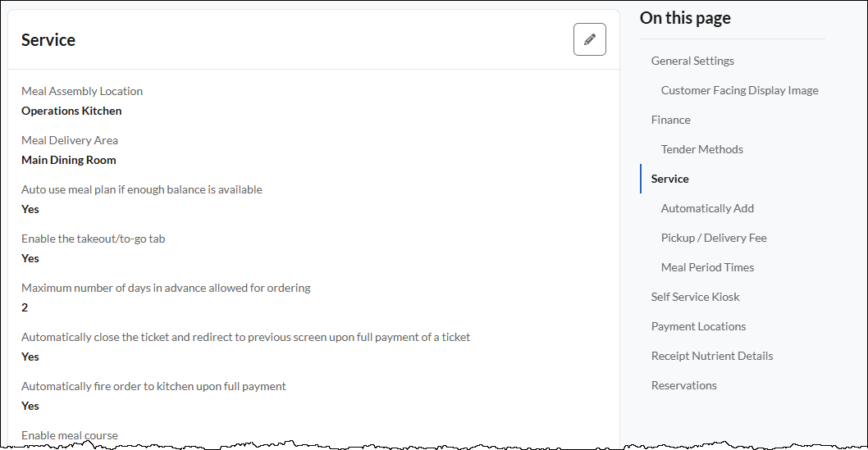The height and width of the screenshot is (450, 868).
Task: Click the value 2 for maximum advance days
Action: point(25,308)
